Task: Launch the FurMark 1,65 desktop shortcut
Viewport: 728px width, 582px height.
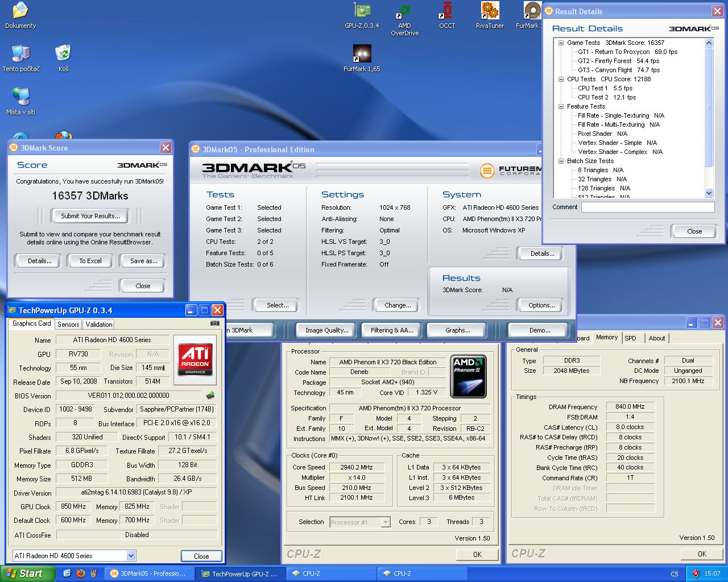Action: coord(362,59)
